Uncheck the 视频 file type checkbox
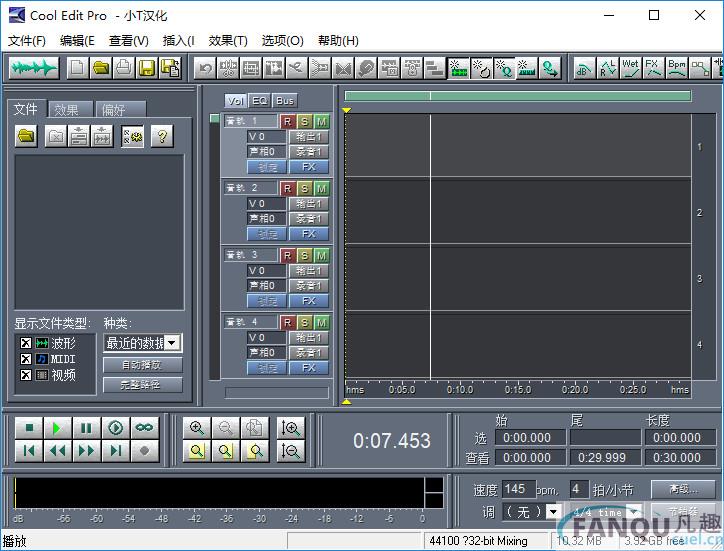Screen dimensions: 724x551 (26, 375)
